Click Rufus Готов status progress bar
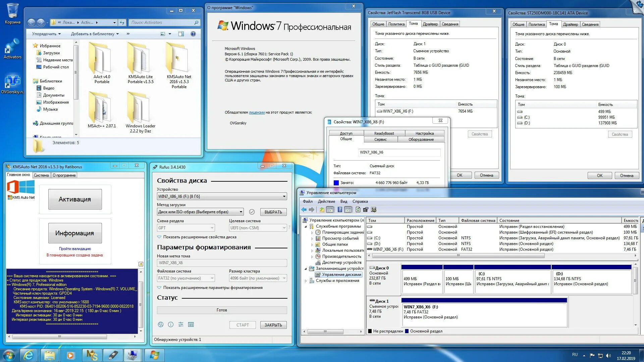 [x=222, y=310]
